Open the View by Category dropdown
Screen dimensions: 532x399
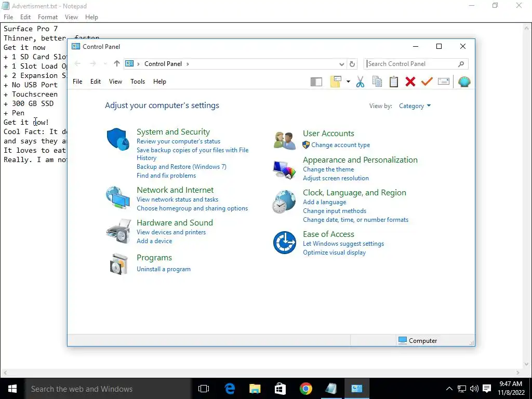coord(415,106)
